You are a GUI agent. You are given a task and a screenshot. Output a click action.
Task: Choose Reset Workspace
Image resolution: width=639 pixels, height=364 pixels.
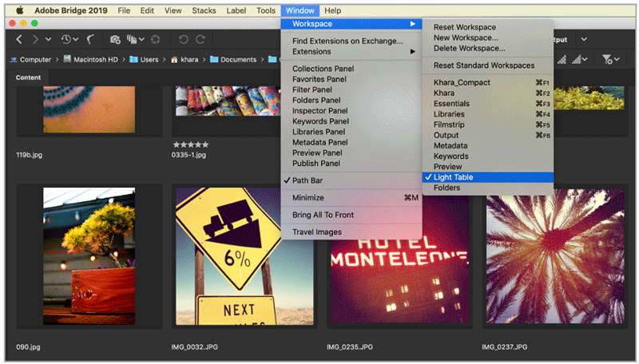point(488,27)
